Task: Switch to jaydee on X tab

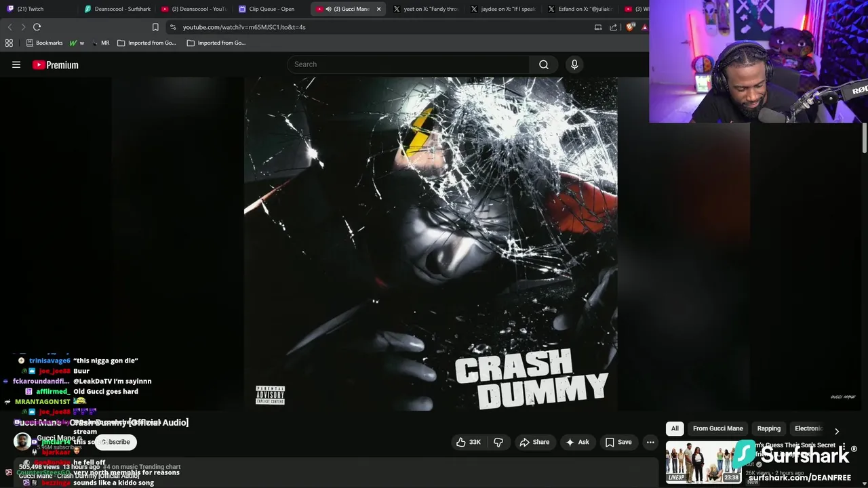Action: tap(504, 9)
